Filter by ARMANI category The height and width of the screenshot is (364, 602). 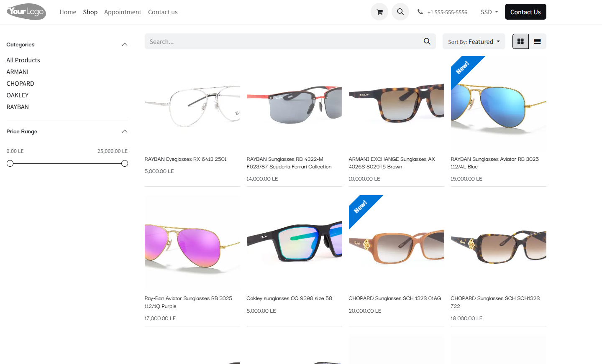pos(18,72)
